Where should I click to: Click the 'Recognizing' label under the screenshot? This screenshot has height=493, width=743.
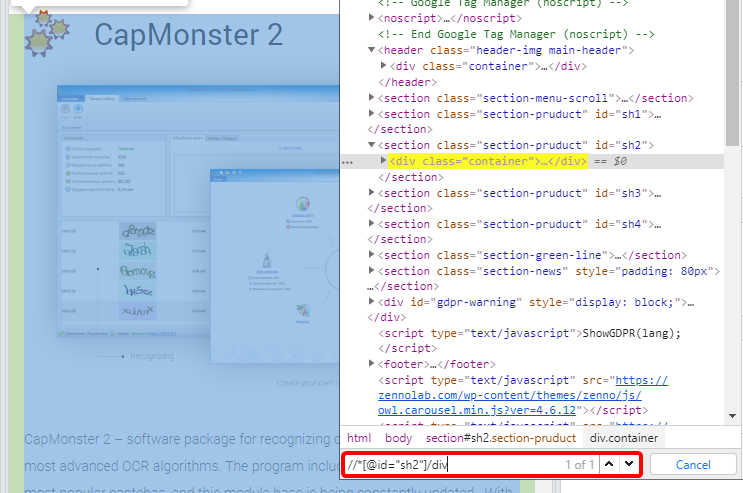pyautogui.click(x=152, y=356)
